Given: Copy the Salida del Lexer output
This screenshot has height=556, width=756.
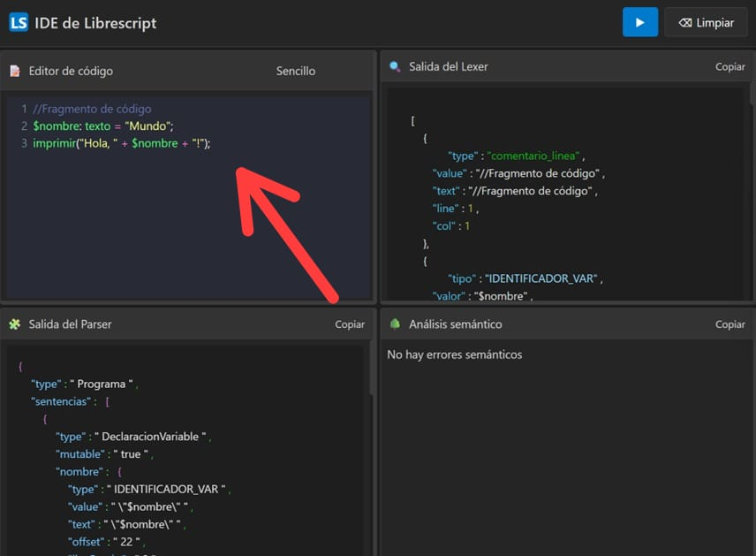Looking at the screenshot, I should (730, 66).
